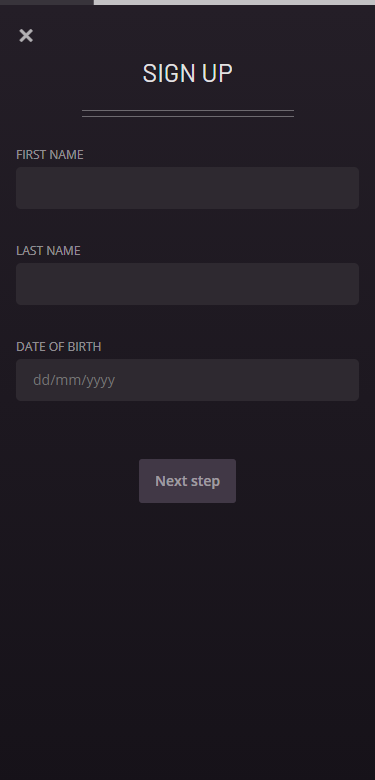Click the SIGN UP heading
This screenshot has width=375, height=780.
[188, 74]
